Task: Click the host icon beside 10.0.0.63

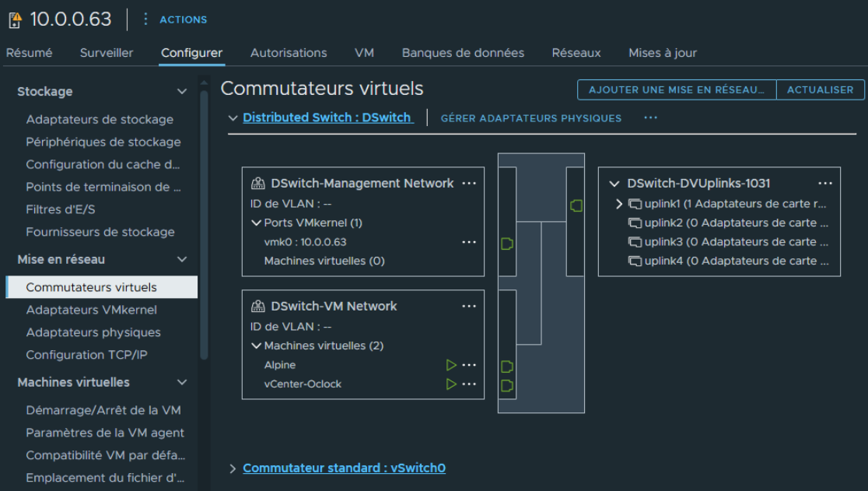Action: coord(15,20)
